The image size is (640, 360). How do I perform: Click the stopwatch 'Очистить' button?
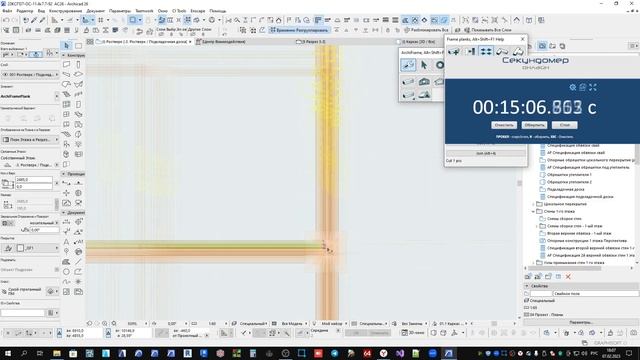click(504, 125)
